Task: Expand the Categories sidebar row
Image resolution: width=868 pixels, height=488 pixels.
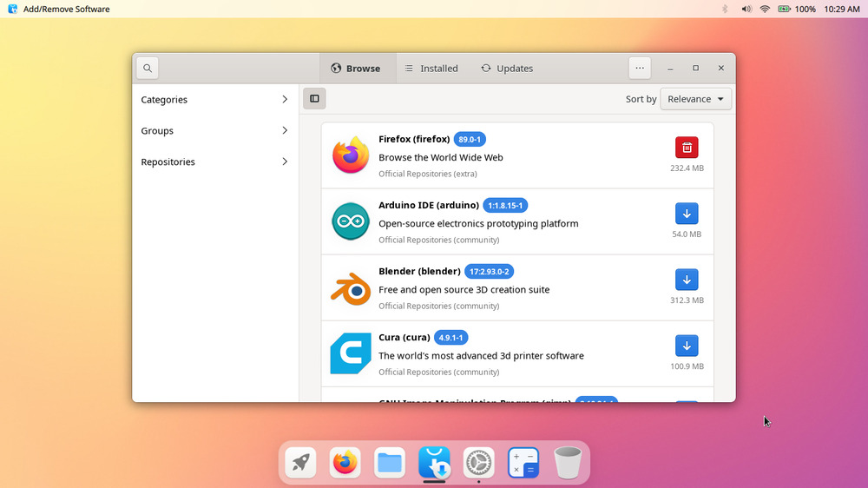Action: click(x=214, y=100)
